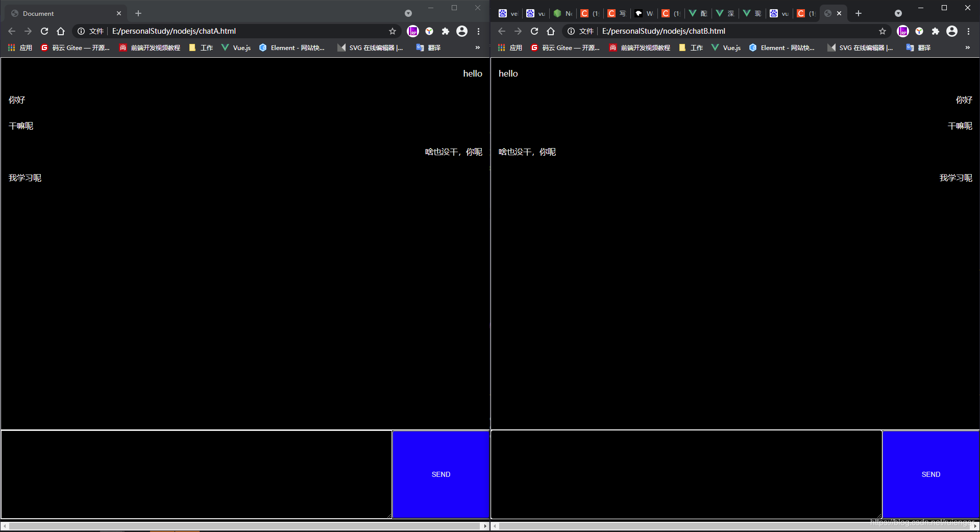Open 码云 Gitee bookmark in chatB window
Image resolution: width=980 pixels, height=532 pixels.
pyautogui.click(x=566, y=47)
